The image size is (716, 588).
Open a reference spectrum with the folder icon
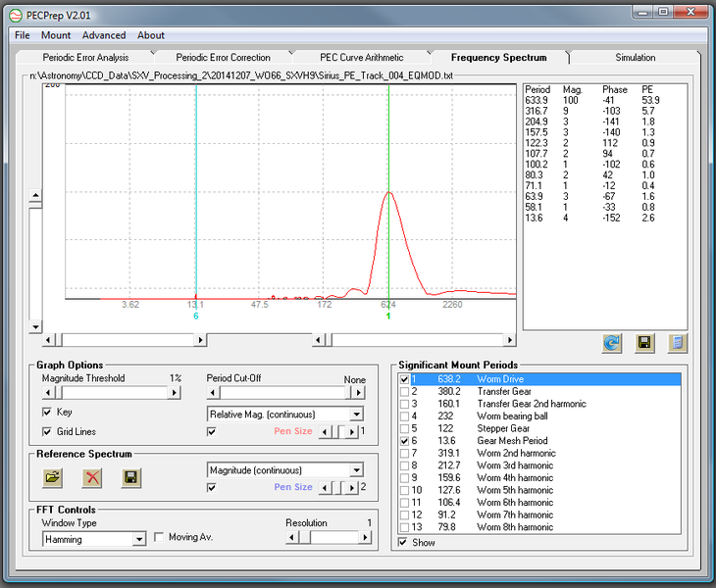pos(52,477)
